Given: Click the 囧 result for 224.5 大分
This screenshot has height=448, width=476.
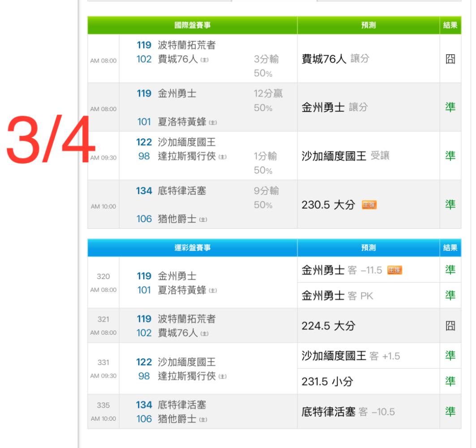Looking at the screenshot, I should click(x=450, y=326).
